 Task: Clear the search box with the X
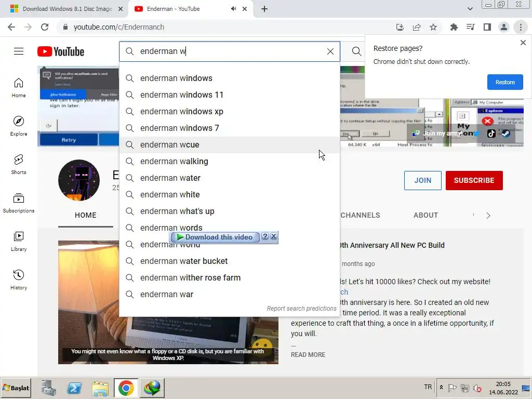[330, 51]
